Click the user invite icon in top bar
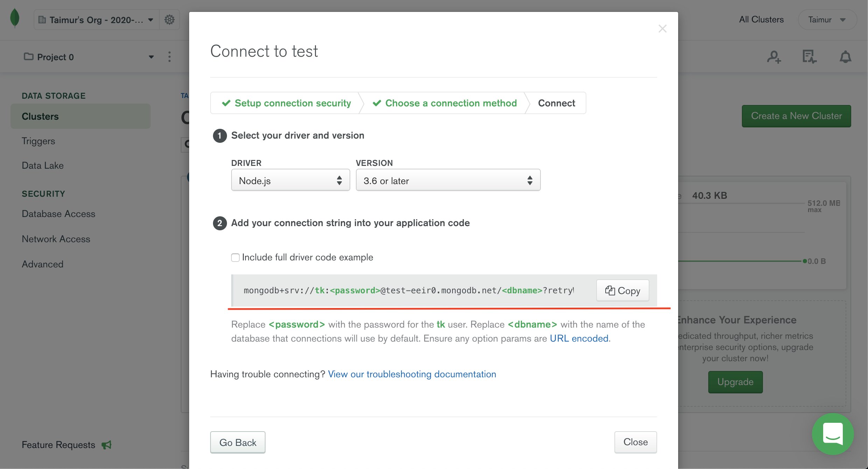The image size is (868, 469). click(774, 57)
